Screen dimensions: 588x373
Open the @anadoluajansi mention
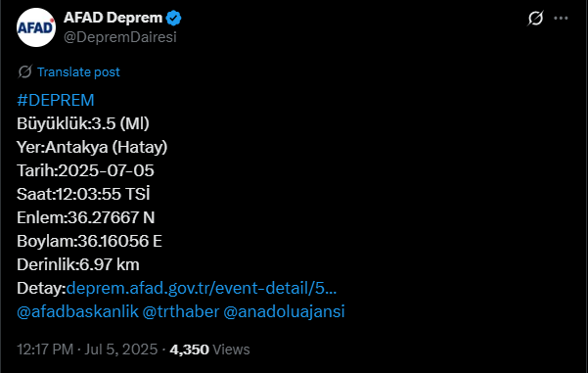point(284,312)
